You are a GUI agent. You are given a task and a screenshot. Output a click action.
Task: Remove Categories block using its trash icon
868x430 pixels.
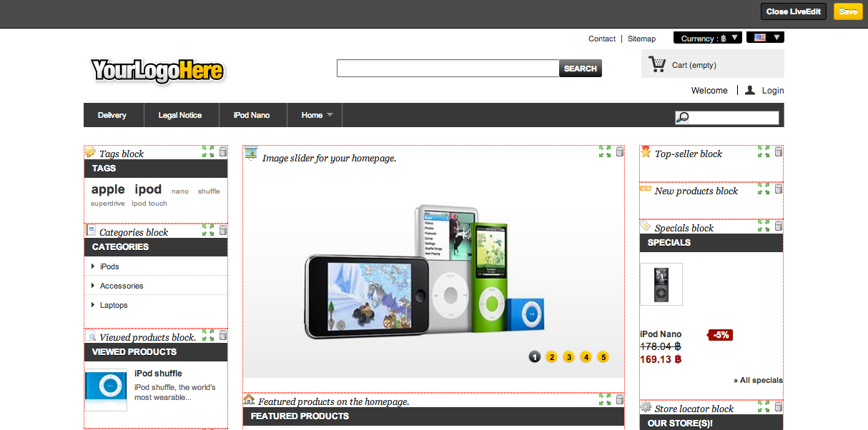pyautogui.click(x=222, y=230)
